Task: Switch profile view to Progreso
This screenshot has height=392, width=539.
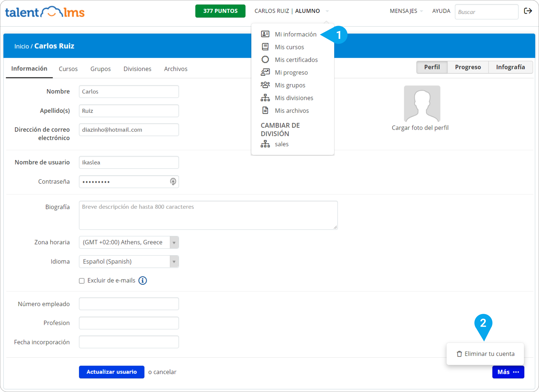Action: 468,67
